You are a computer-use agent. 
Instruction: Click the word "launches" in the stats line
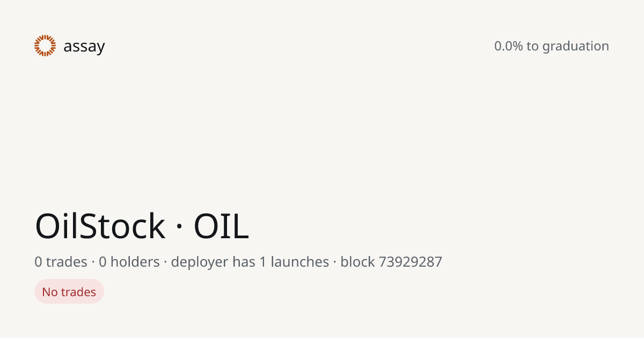(300, 262)
